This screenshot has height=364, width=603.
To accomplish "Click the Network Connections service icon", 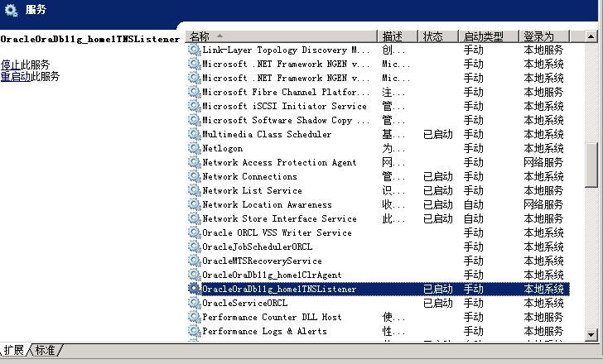I will click(x=195, y=176).
